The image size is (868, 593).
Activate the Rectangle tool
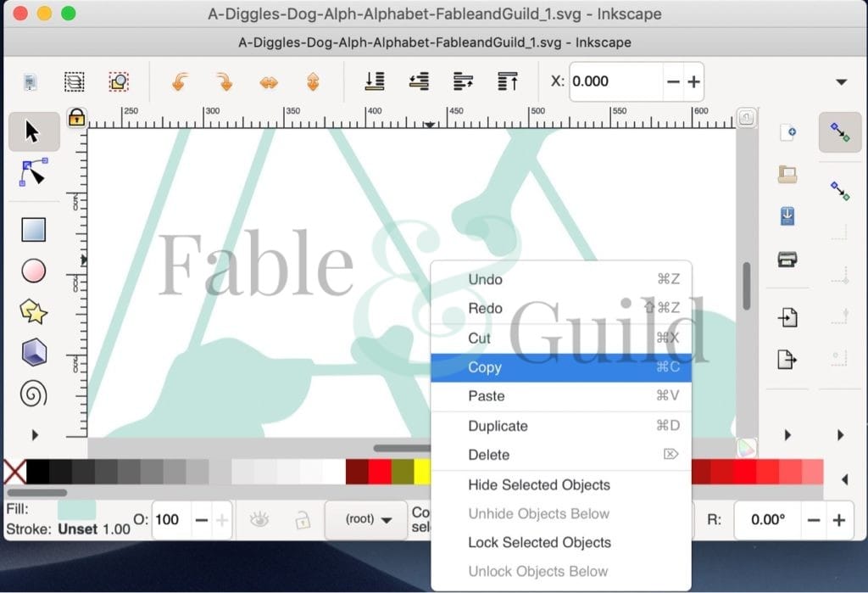[x=34, y=228]
